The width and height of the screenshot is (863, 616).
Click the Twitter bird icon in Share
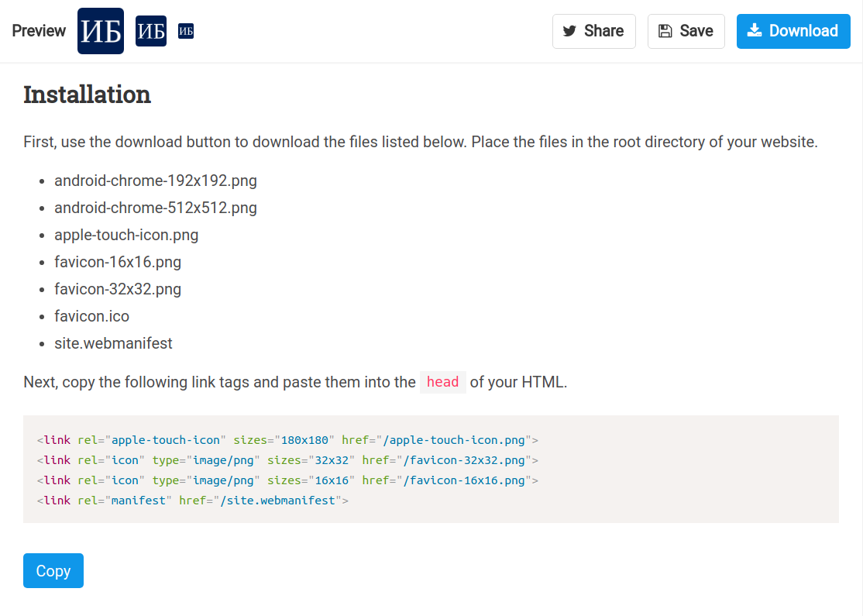[x=569, y=31]
